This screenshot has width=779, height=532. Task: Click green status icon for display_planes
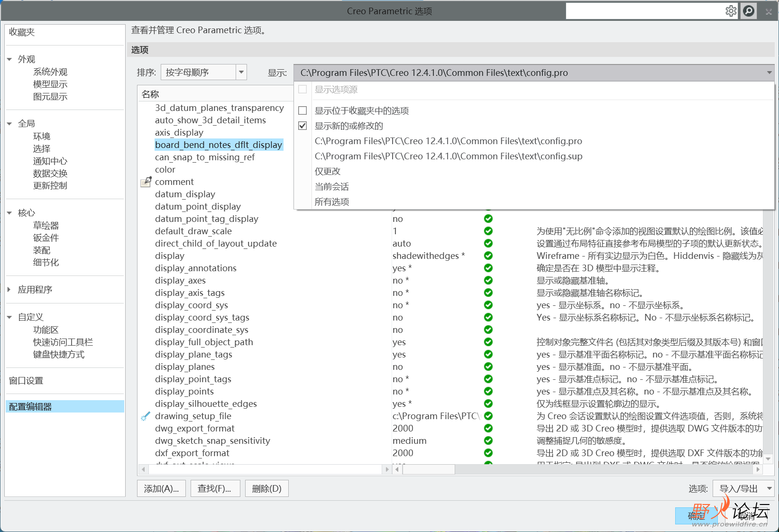(x=488, y=367)
